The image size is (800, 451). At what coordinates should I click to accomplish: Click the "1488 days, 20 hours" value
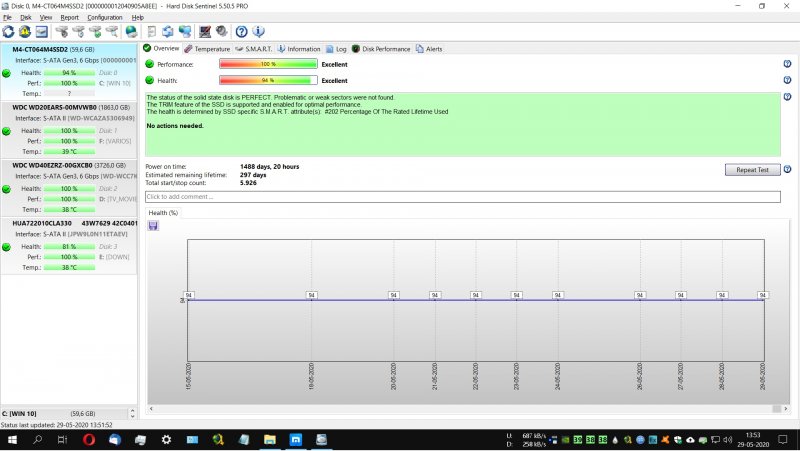tap(269, 166)
